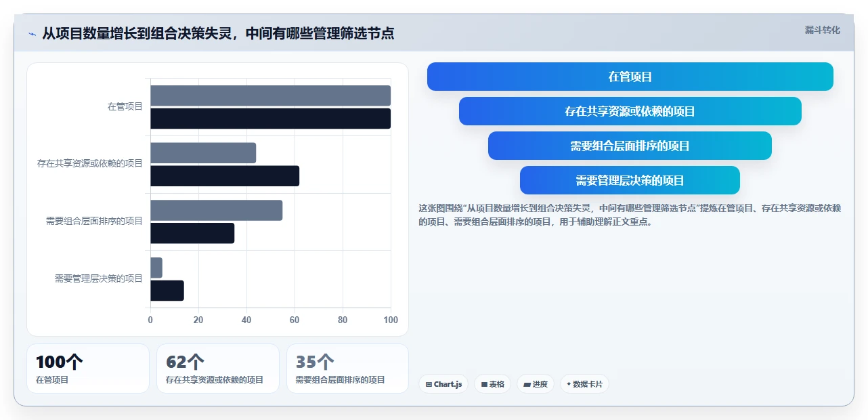Viewport: 868px width, 420px height.
Task: Click the gray bar in 在管项目 row
Action: (271, 96)
